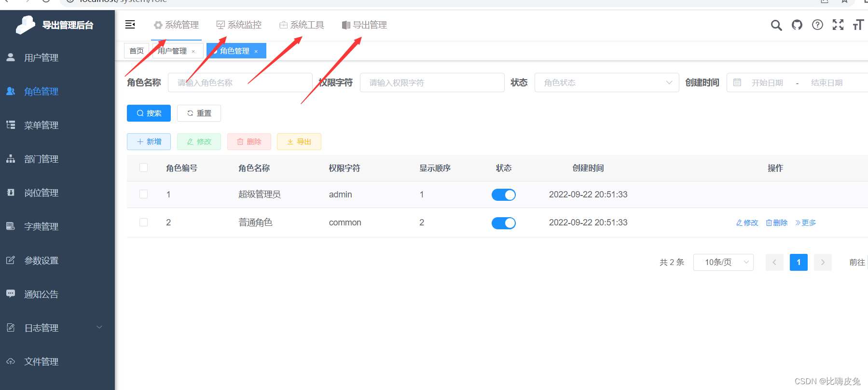Open the GitHub source icon
This screenshot has width=868, height=390.
(797, 25)
